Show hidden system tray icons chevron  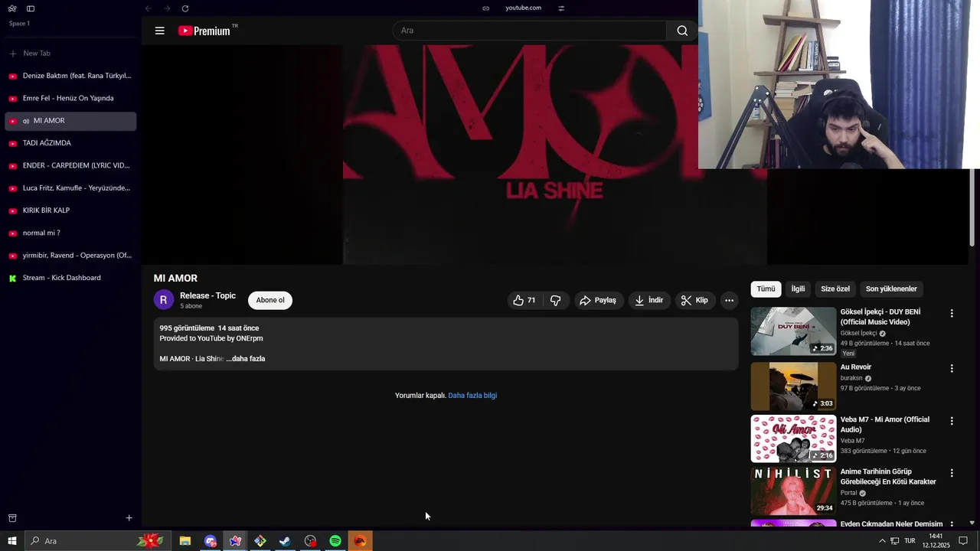pyautogui.click(x=882, y=541)
